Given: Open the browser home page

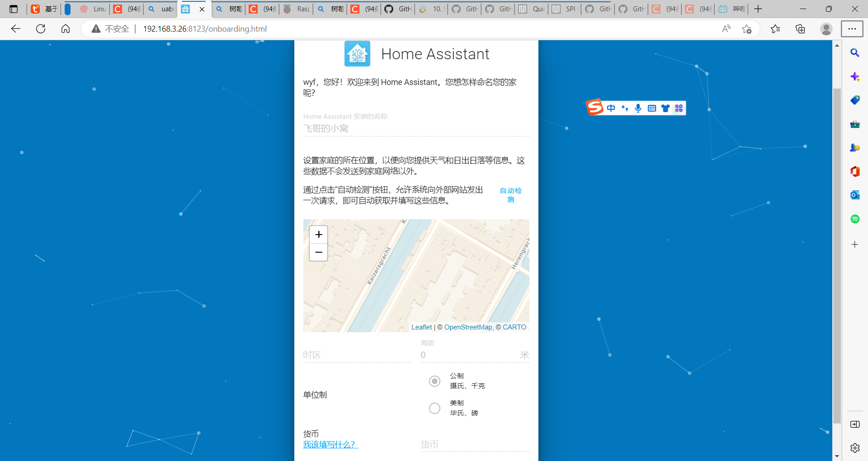Looking at the screenshot, I should (x=66, y=29).
